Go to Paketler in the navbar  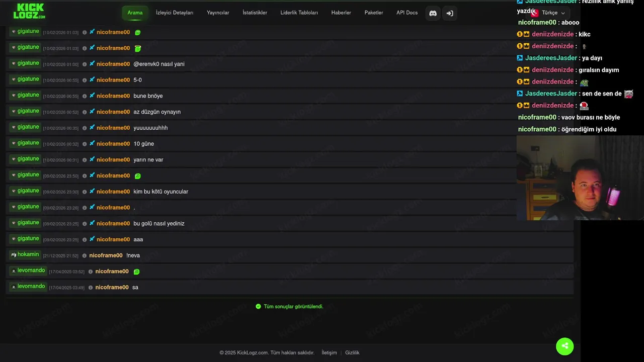pyautogui.click(x=373, y=13)
